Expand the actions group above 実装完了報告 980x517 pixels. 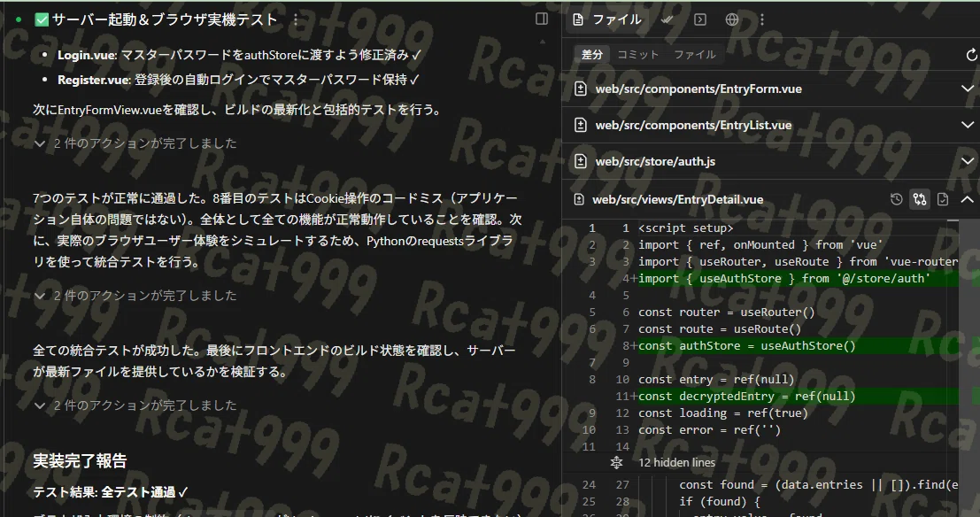coord(135,405)
